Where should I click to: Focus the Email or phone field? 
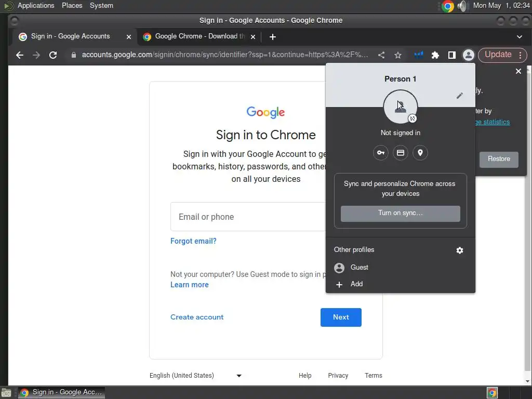[248, 217]
